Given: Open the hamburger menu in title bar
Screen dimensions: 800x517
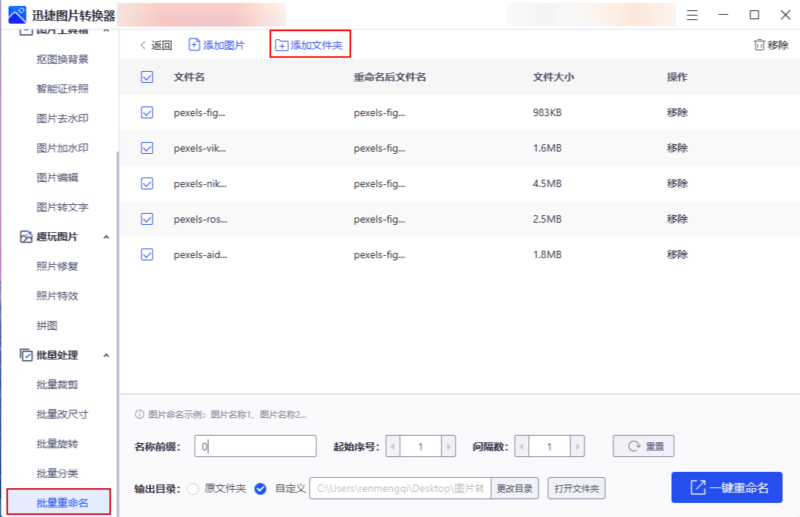Looking at the screenshot, I should click(x=692, y=15).
